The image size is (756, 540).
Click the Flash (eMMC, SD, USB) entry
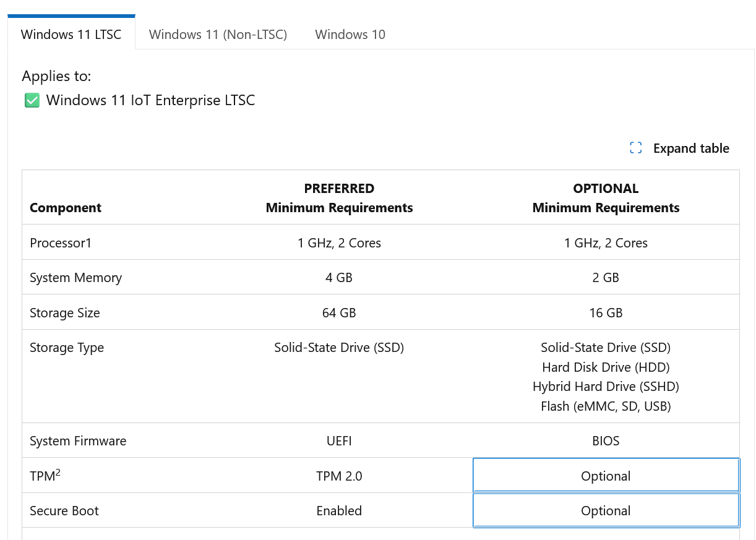coord(606,406)
